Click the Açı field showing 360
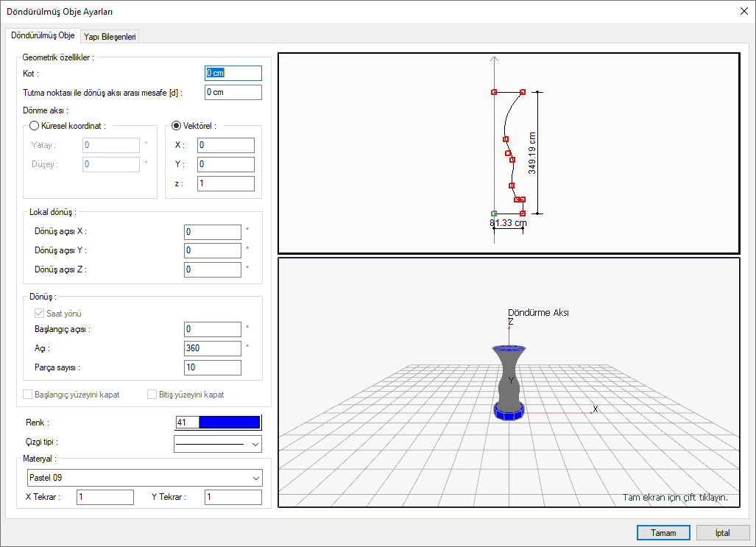 pos(212,348)
